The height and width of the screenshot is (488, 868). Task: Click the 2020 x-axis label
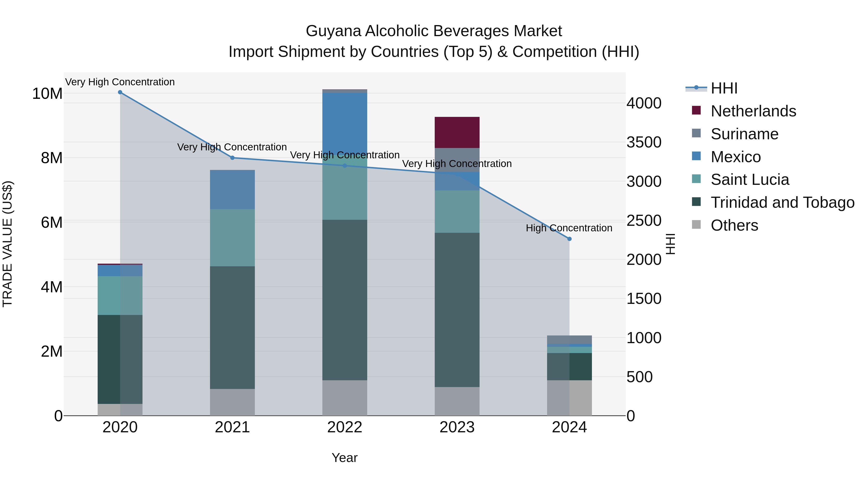pos(120,427)
